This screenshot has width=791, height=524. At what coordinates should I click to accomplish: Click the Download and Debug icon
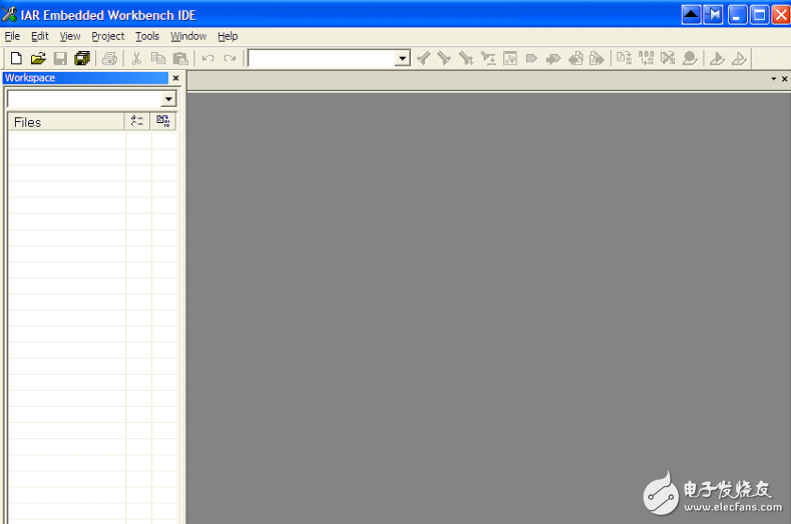coord(717,59)
